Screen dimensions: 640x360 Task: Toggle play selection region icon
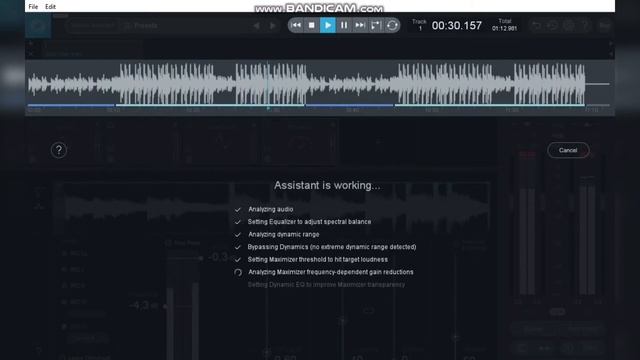[376, 25]
